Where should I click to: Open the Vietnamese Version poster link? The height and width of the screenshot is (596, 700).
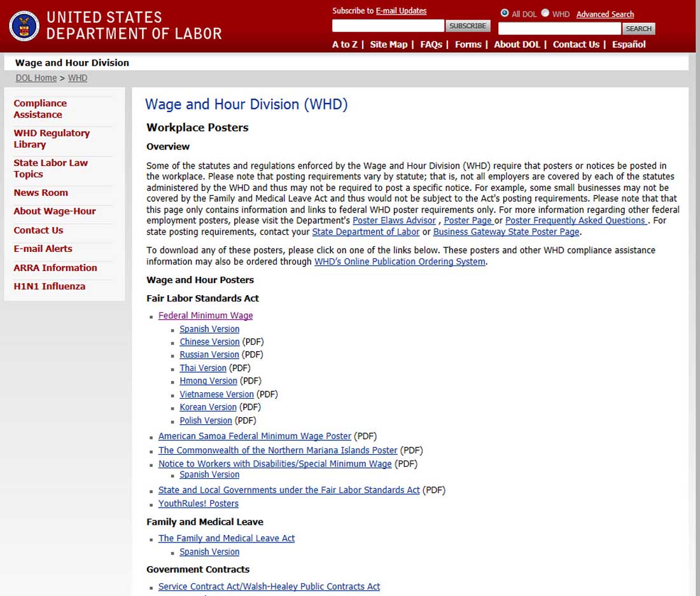(x=216, y=395)
